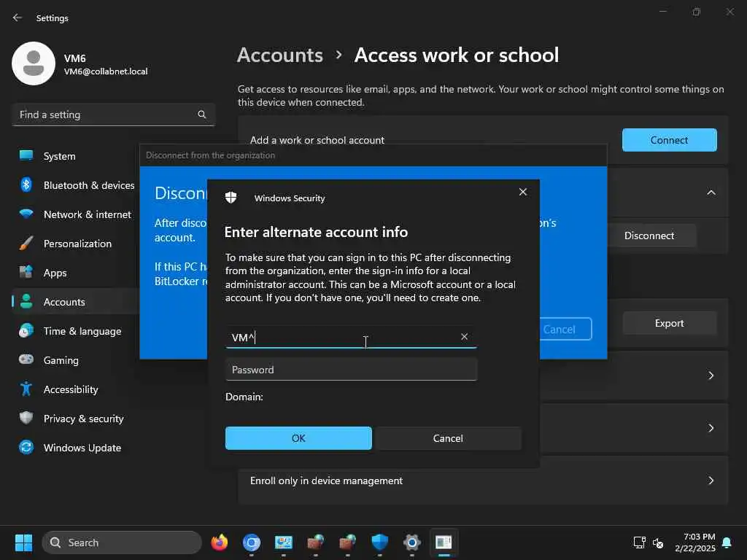Click OK in Windows Security dialog
The width and height of the screenshot is (747, 560).
298,438
